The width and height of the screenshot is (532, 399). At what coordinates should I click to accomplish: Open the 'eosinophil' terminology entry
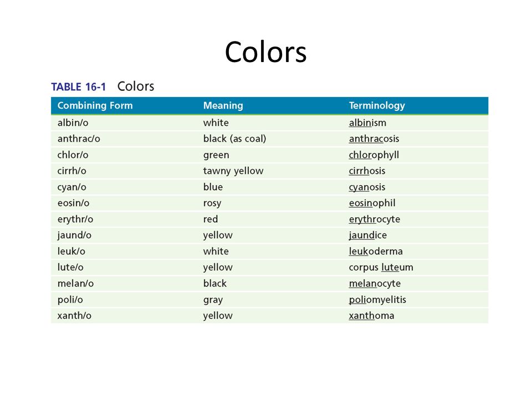coord(372,203)
